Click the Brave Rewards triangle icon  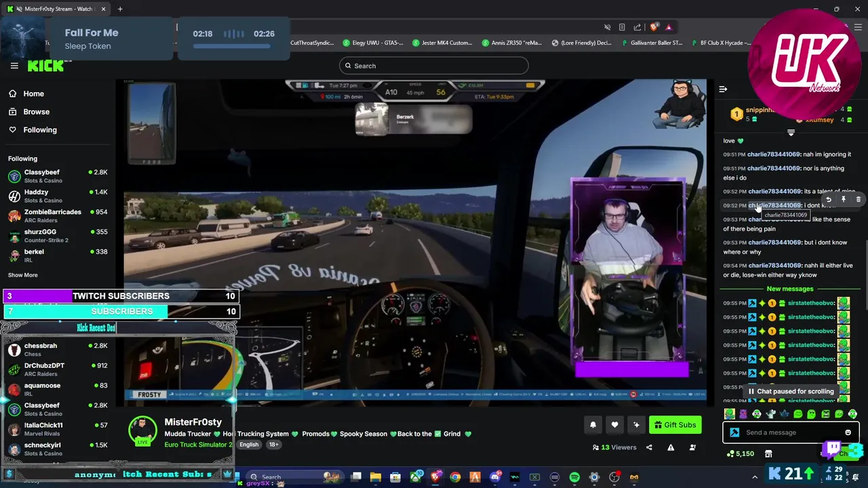[x=669, y=27]
